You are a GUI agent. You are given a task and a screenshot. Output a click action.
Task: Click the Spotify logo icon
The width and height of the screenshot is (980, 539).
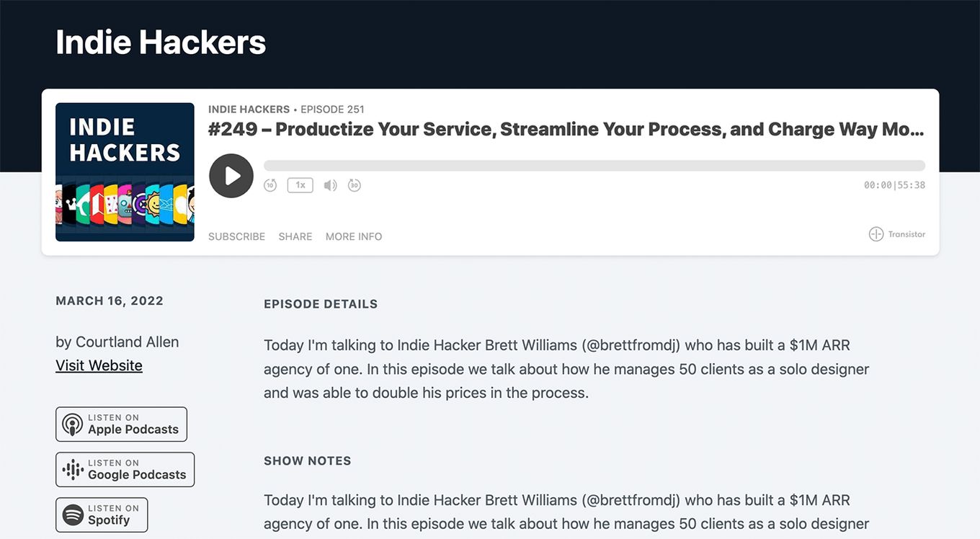(x=73, y=515)
